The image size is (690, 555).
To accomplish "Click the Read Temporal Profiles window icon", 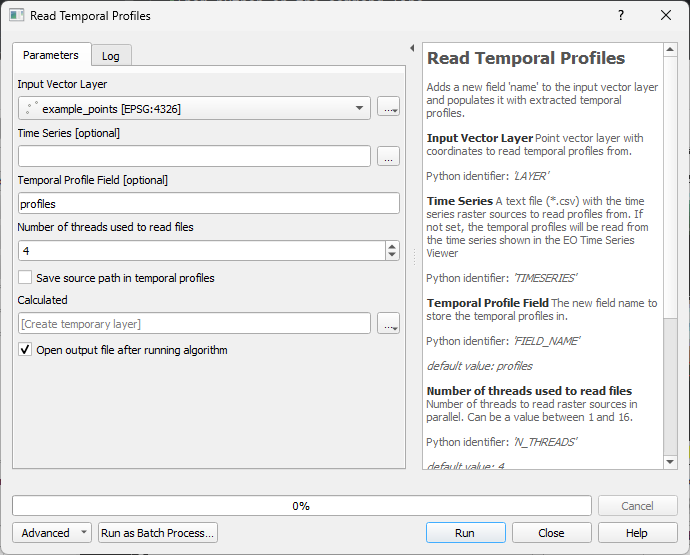I will [x=17, y=15].
